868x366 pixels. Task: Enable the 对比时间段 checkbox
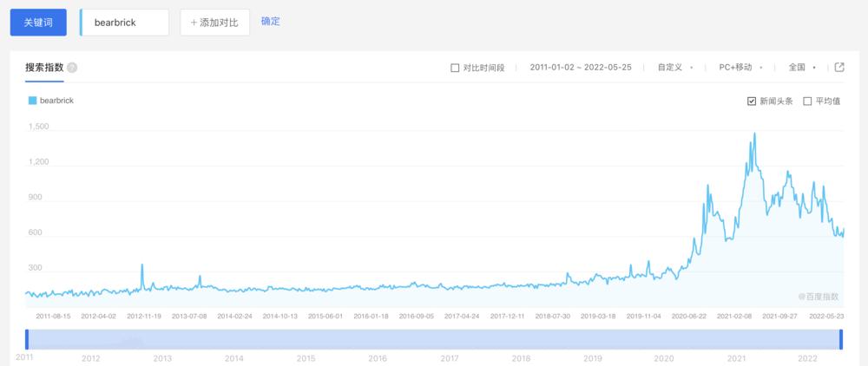[x=456, y=68]
